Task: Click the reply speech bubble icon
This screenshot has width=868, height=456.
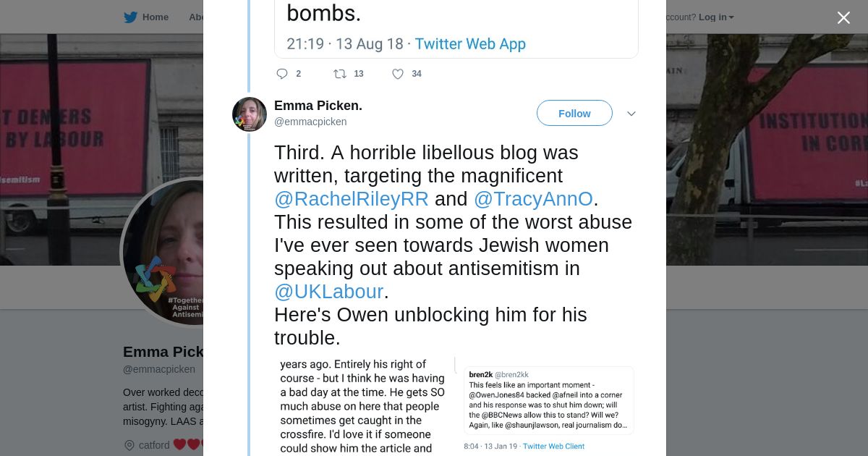Action: (x=282, y=74)
